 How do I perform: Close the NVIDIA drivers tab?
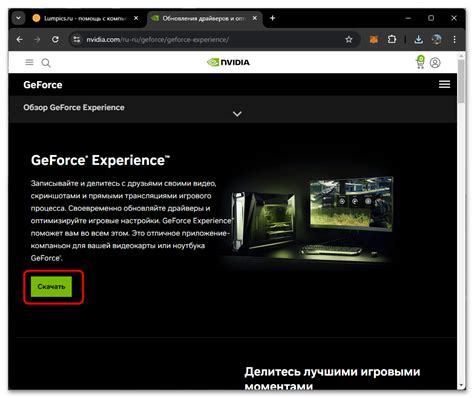pyautogui.click(x=255, y=18)
